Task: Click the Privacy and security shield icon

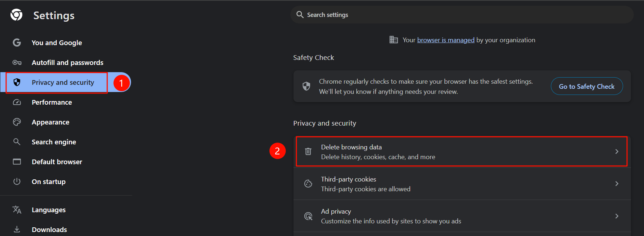Action: click(x=17, y=82)
